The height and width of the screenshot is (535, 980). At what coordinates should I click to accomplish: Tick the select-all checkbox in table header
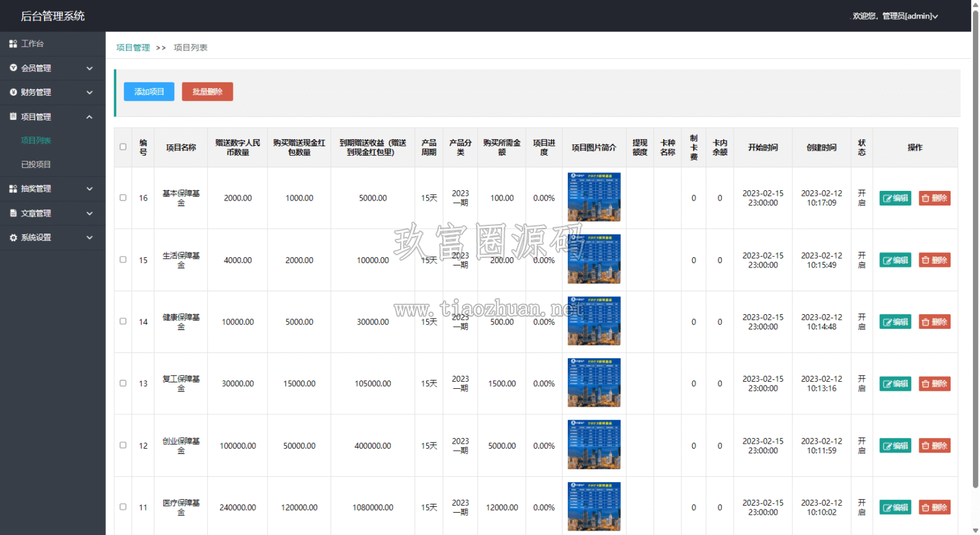[x=123, y=147]
